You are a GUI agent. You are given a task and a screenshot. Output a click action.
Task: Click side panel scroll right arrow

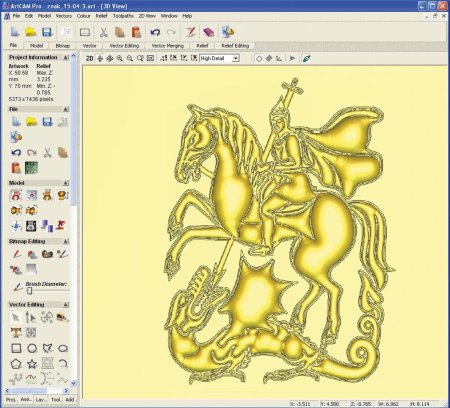(x=66, y=390)
